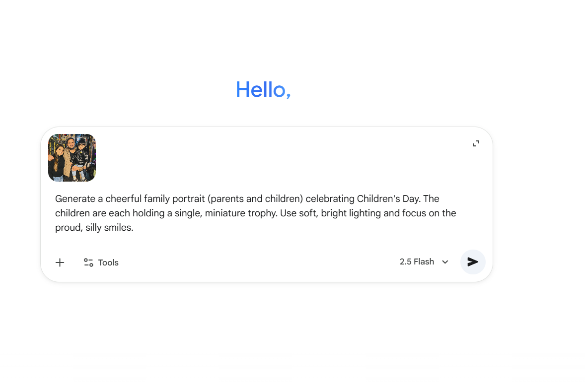
Task: Click the blue Hello greeting text
Action: coord(263,89)
